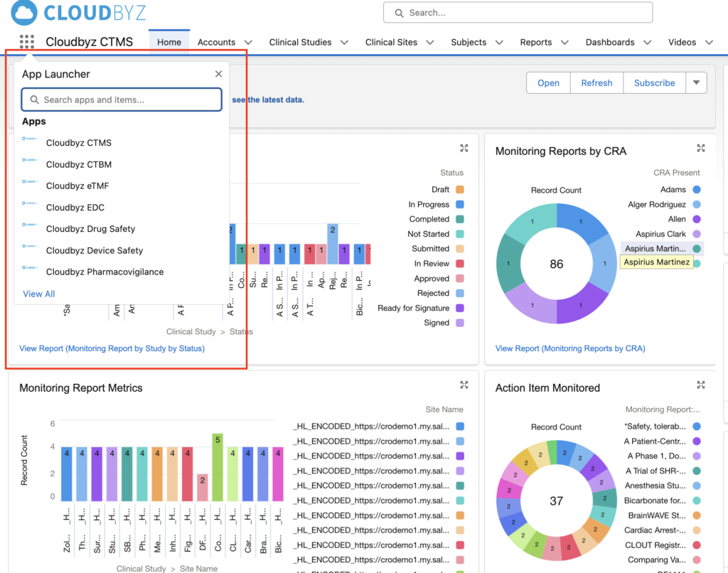This screenshot has height=573, width=728.
Task: Expand the Monitoring Report by Study chart
Action: click(464, 148)
